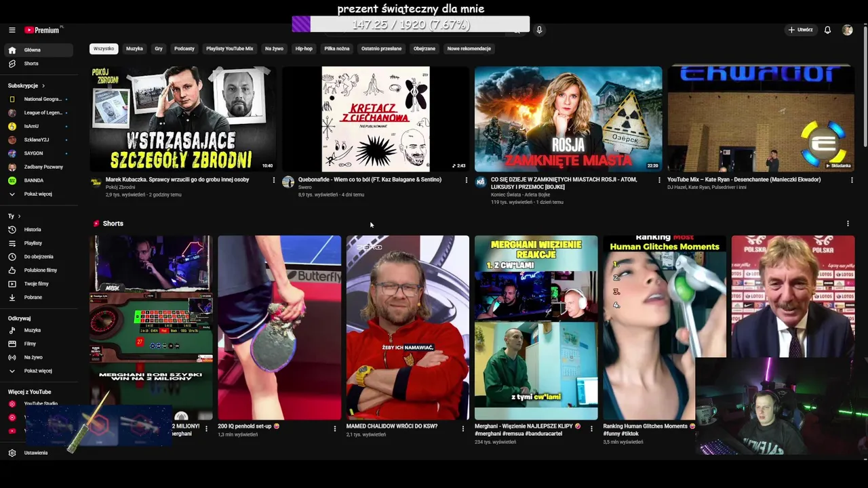Select the Hip-hop filter chip
The width and height of the screenshot is (868, 488).
(x=304, y=49)
